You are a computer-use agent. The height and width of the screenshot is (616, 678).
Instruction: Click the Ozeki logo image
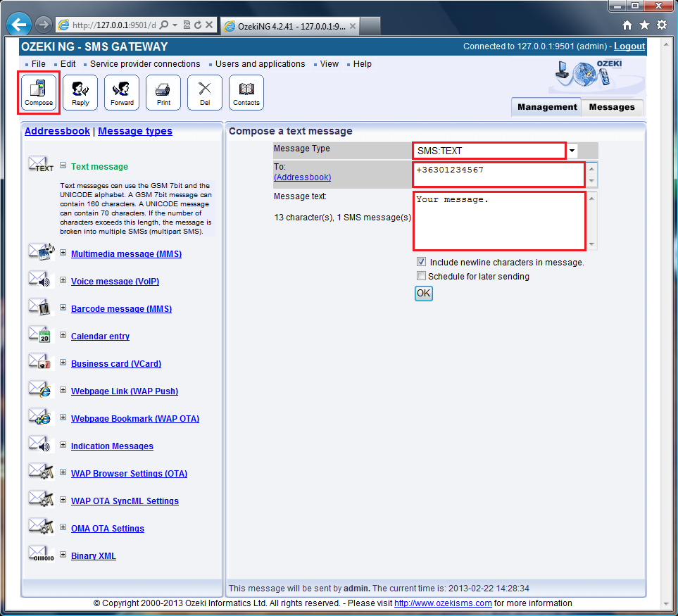coord(597,77)
